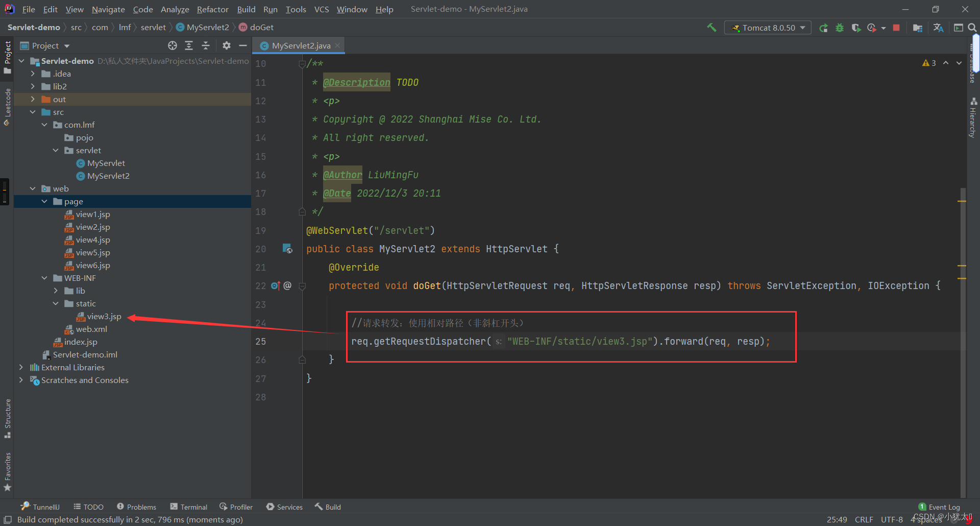This screenshot has width=980, height=526.
Task: Expand Scratches and Consoles node
Action: [x=21, y=380]
